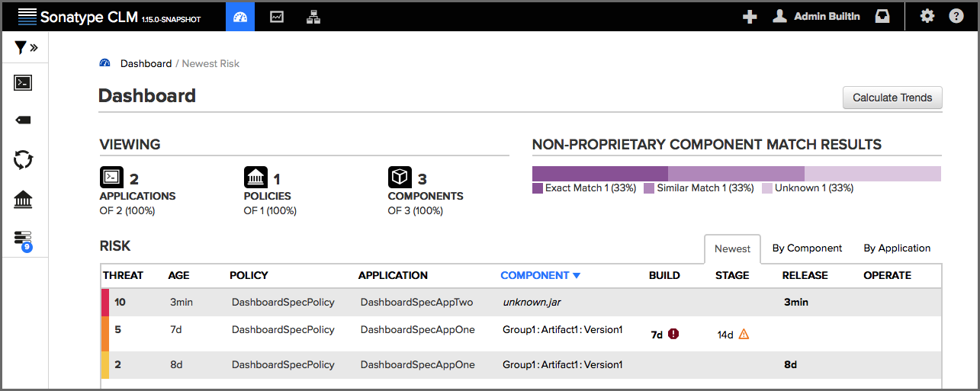
Task: Click the threat 5 cell
Action: coord(117,330)
